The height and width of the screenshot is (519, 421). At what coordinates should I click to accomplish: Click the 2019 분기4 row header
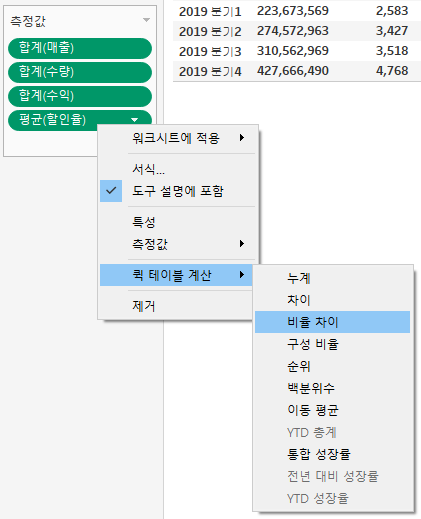tap(210, 71)
